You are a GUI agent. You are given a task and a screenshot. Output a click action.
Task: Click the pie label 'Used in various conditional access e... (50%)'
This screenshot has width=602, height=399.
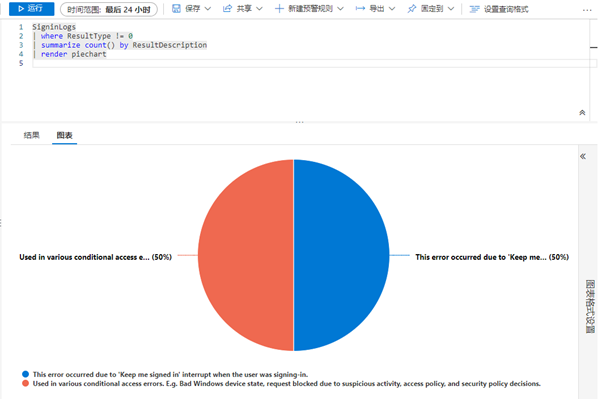pyautogui.click(x=96, y=257)
